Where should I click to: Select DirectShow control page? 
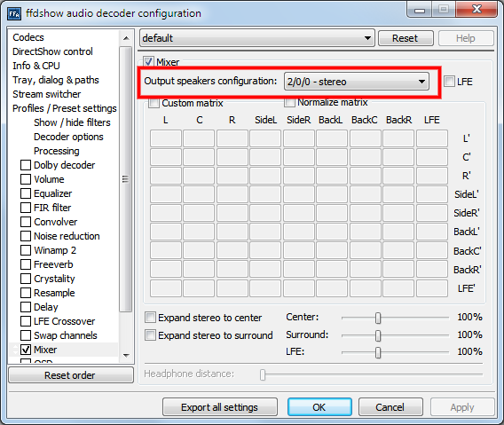[52, 51]
